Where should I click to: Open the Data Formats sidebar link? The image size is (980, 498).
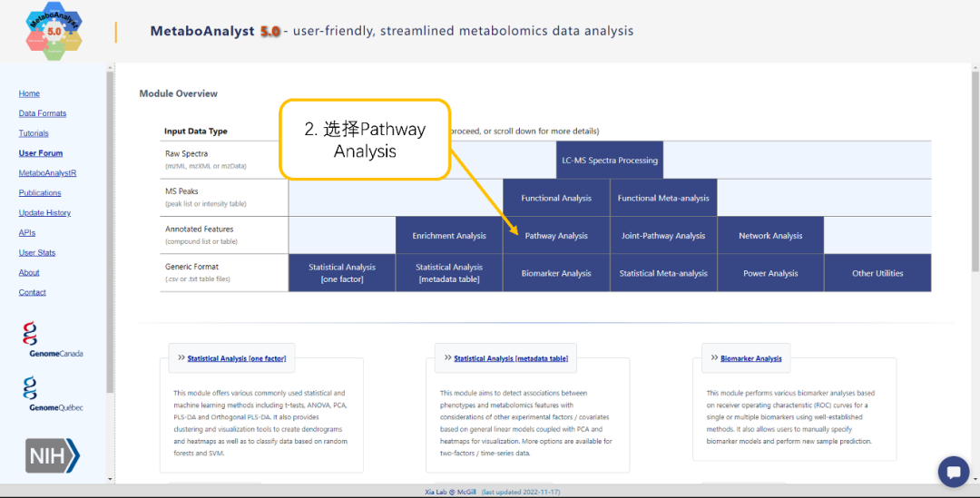pyautogui.click(x=43, y=113)
